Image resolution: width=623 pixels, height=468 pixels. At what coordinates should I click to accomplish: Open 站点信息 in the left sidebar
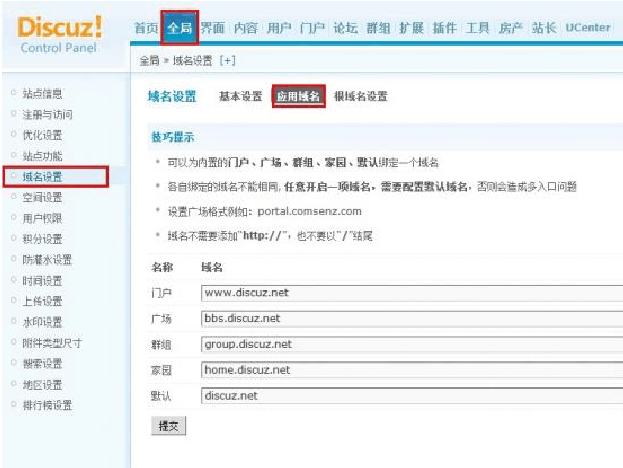pos(42,94)
